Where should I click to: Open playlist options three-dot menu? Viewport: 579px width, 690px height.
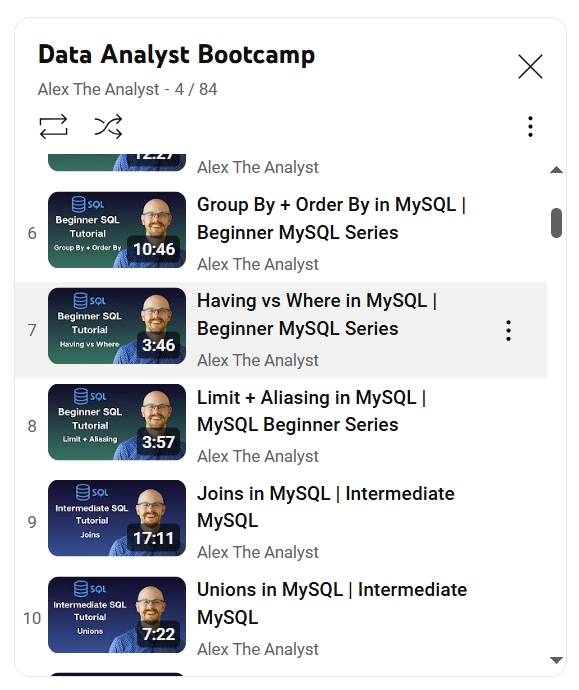(530, 127)
